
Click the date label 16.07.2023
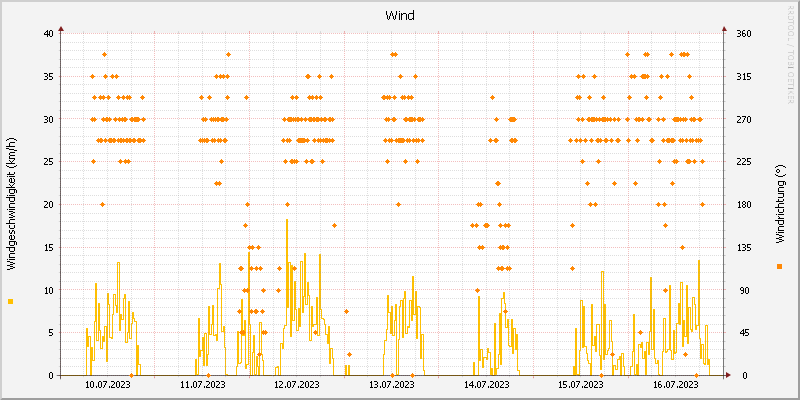676,384
